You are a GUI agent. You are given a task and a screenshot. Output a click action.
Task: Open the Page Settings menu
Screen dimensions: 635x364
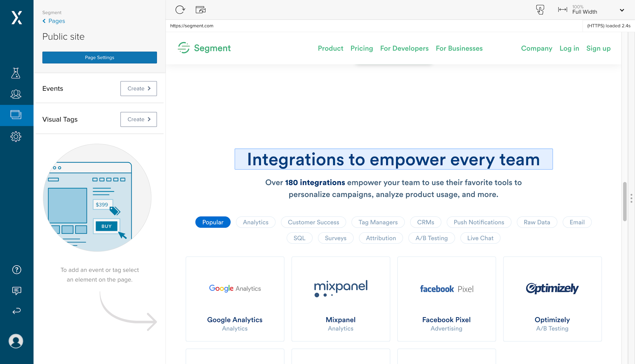[99, 57]
